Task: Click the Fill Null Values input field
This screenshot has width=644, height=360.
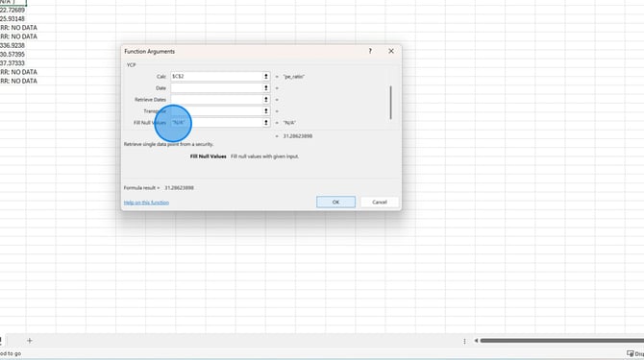Action: pyautogui.click(x=216, y=122)
